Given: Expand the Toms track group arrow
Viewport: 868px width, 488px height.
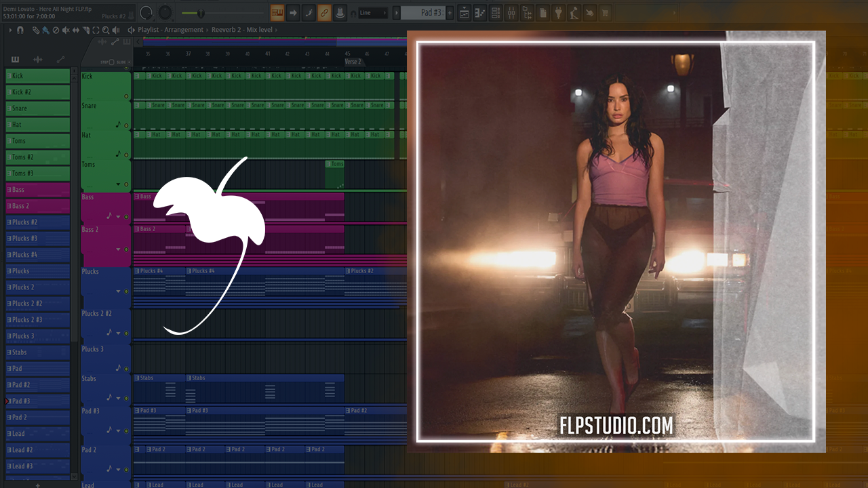Looking at the screenshot, I should point(118,184).
